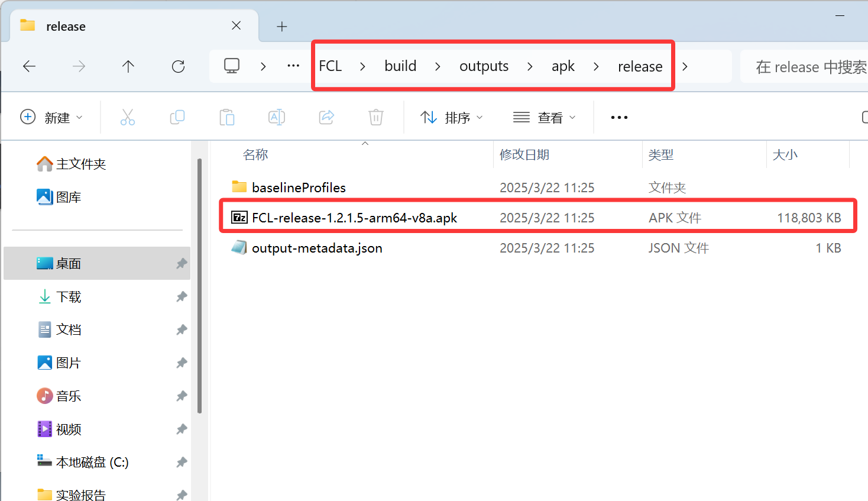Image resolution: width=868 pixels, height=501 pixels.
Task: Click the Delete trash icon
Action: pyautogui.click(x=376, y=117)
